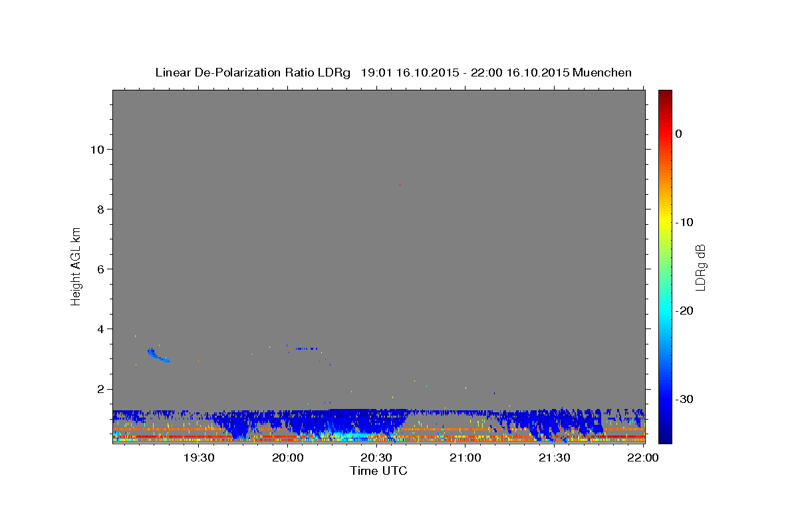Click the plot title 'Linear De-Polarization Ratio LDRg'
Viewport: 798px width, 532px height.
click(x=252, y=72)
